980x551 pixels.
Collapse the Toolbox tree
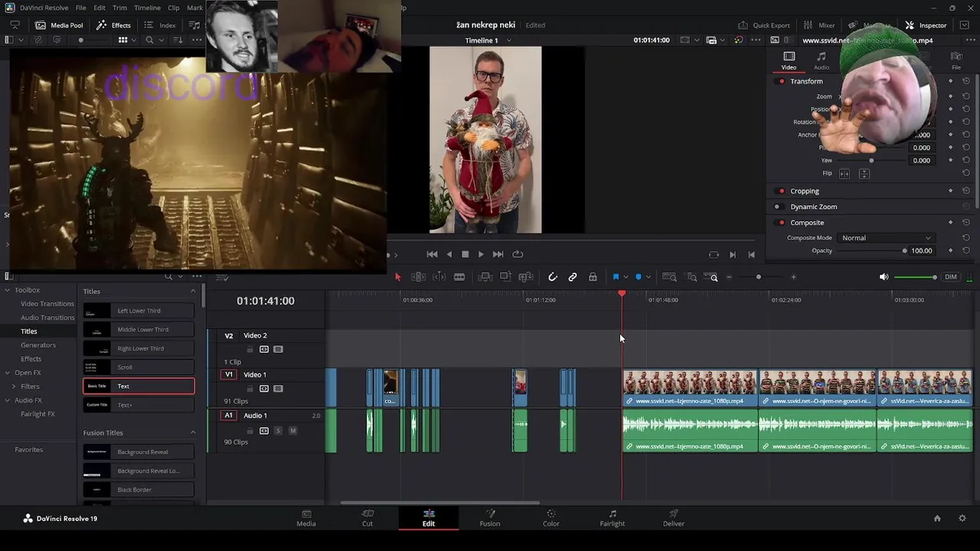(x=8, y=290)
